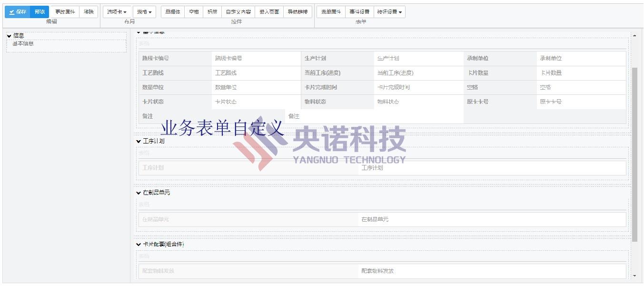Click the 空格 input field in the table
This screenshot has width=644, height=287.
581,87
